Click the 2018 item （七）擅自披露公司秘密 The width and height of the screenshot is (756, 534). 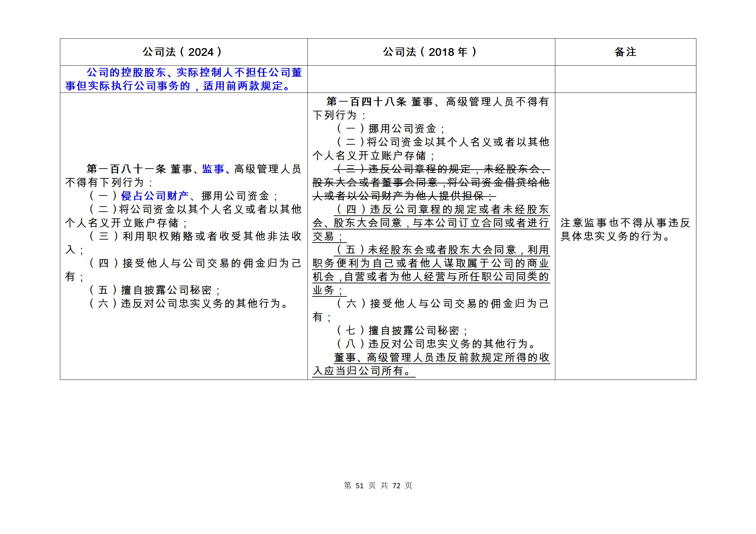click(x=402, y=330)
